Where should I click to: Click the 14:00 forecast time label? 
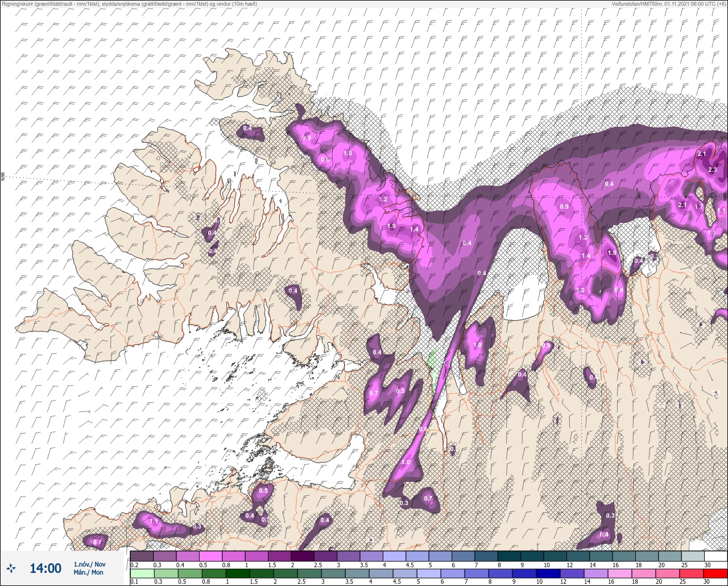[45, 568]
